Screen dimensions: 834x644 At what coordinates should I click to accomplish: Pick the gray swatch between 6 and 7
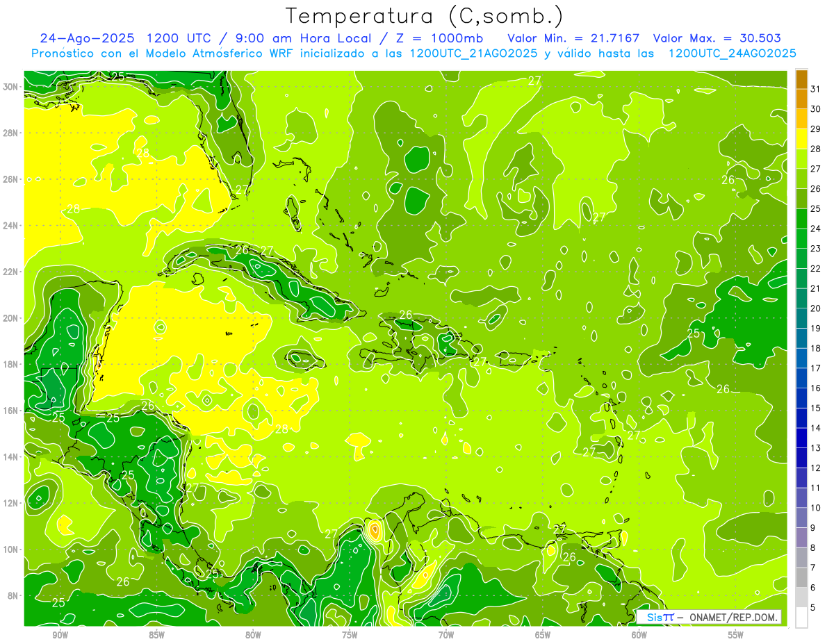pos(801,577)
